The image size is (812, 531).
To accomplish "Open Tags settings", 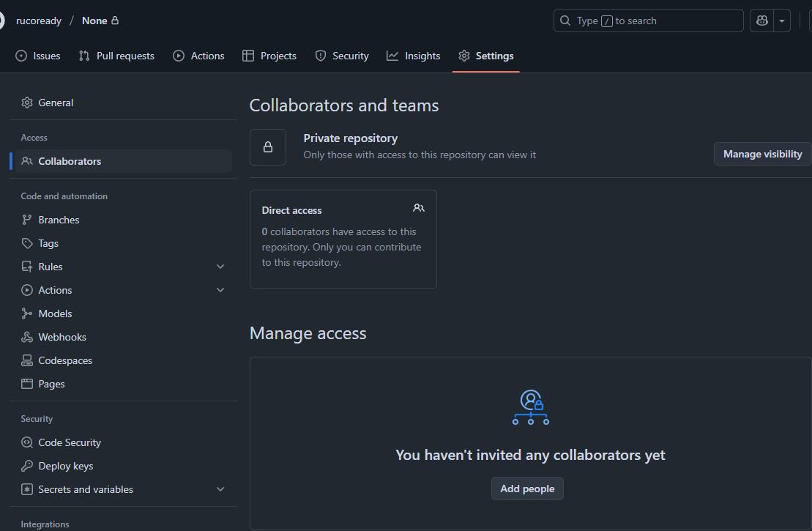I will tap(123, 243).
